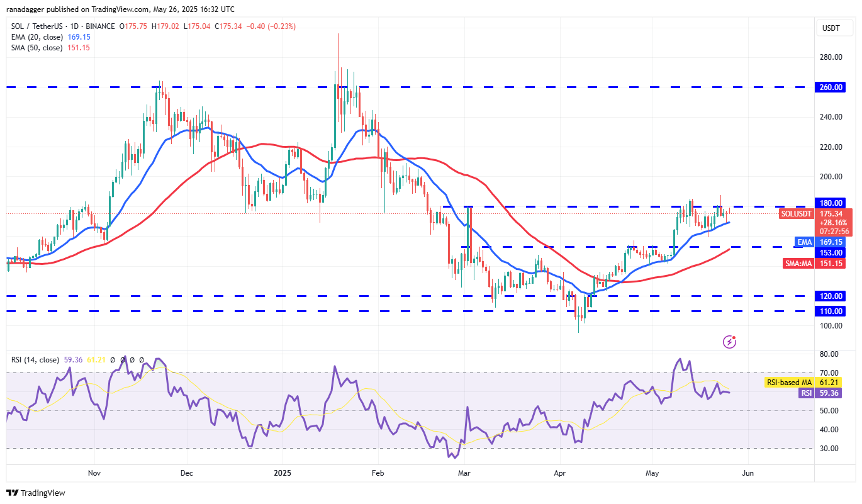Click the TradingView logo at bottom left

(36, 493)
